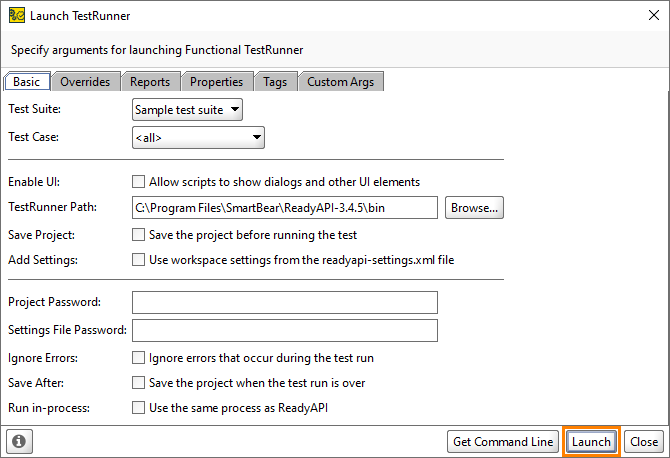
Task: Open the Reports tab
Action: point(150,82)
